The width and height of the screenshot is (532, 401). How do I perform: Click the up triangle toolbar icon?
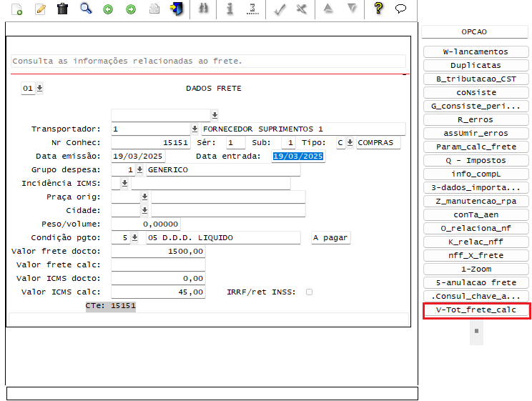tap(327, 8)
